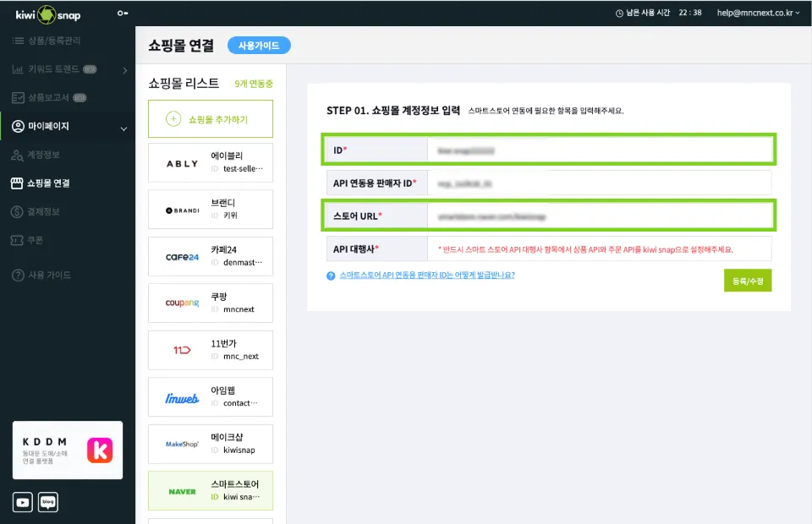812x524 pixels.
Task: Collapse the 마이페이지 chevron arrow
Action: (x=123, y=128)
